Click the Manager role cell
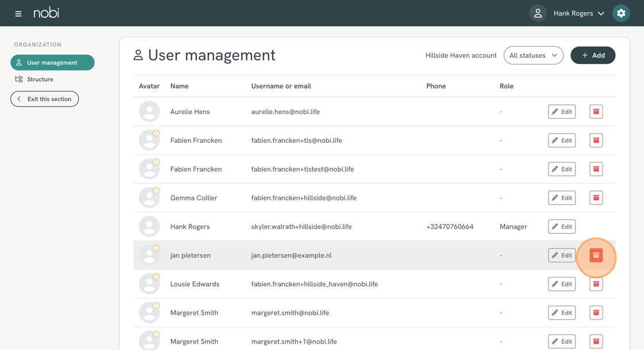This screenshot has width=644, height=350. coord(513,227)
